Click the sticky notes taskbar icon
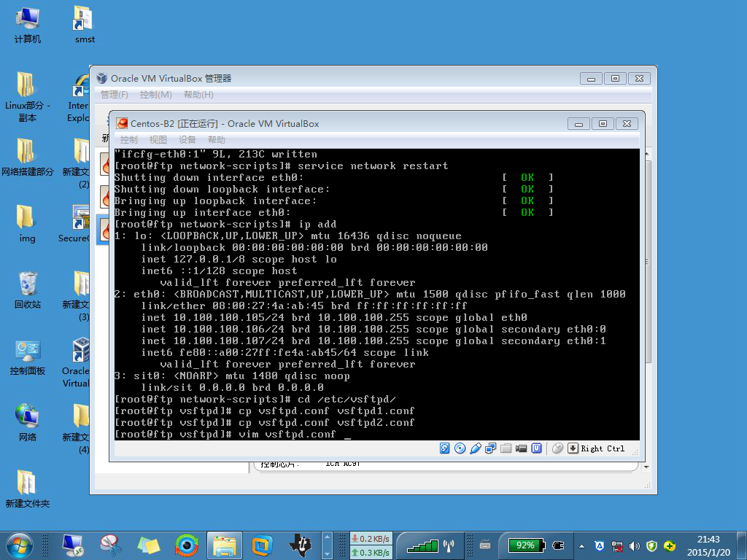The width and height of the screenshot is (747, 560). (149, 545)
